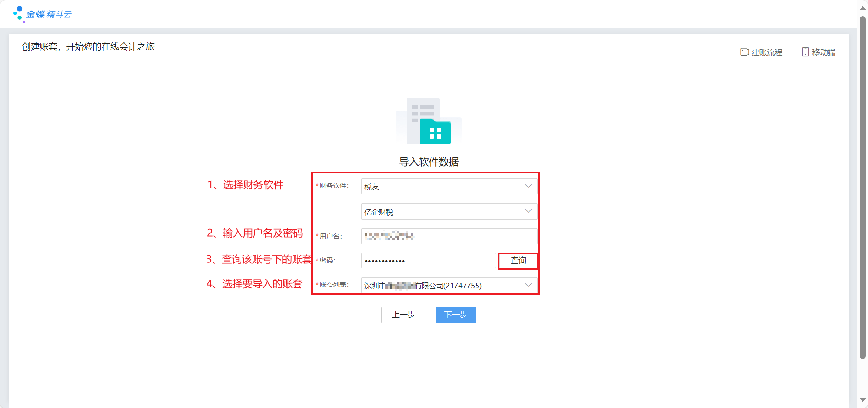Open the 建账流程 link
This screenshot has height=408, width=868.
pyautogui.click(x=766, y=52)
